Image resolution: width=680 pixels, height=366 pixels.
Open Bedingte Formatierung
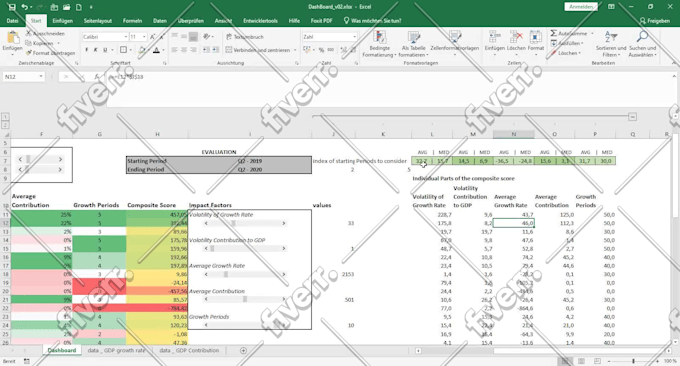point(379,44)
